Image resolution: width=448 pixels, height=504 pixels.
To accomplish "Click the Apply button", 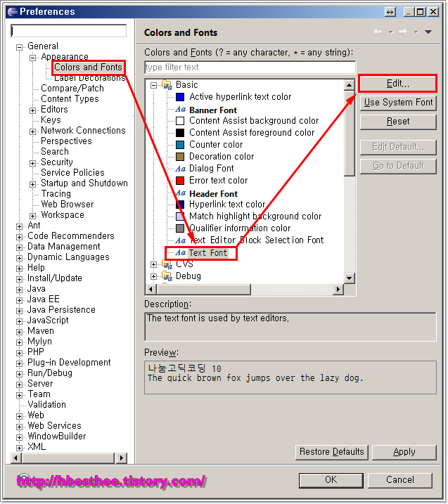I will click(404, 452).
